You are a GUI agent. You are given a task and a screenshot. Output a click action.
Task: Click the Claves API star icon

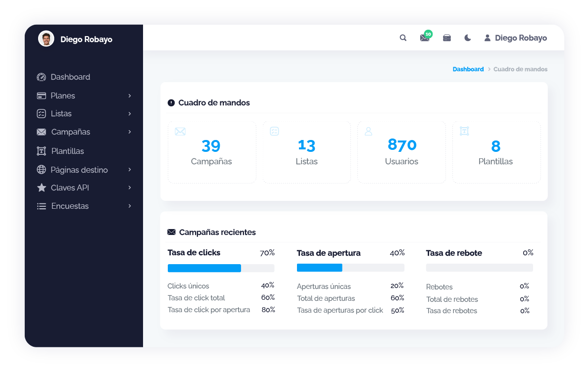[x=42, y=188]
